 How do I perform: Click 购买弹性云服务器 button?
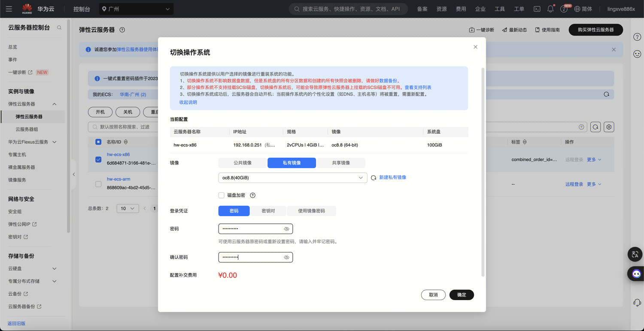click(x=595, y=30)
